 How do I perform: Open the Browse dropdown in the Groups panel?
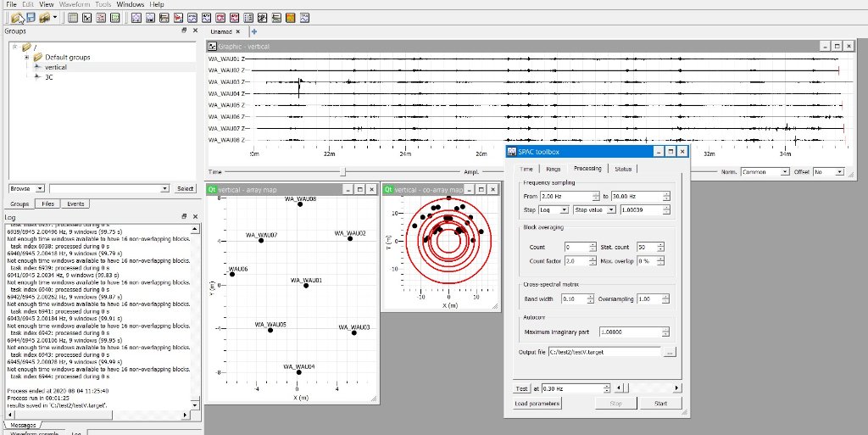coord(26,188)
